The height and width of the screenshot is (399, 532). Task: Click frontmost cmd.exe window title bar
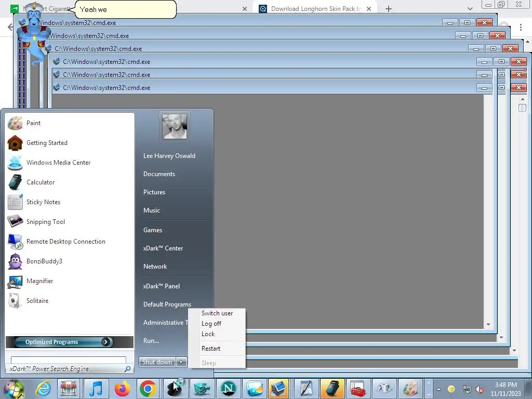(264, 87)
